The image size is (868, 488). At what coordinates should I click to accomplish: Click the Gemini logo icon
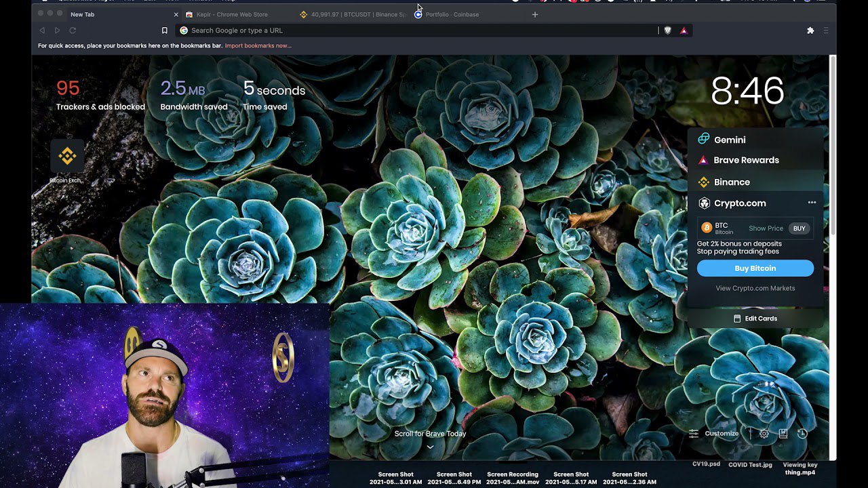703,139
